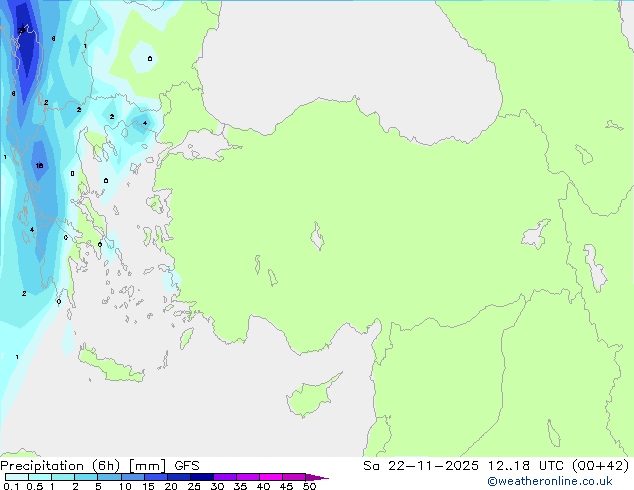This screenshot has height=490, width=634.
Task: Click the '20' legend label
Action: click(171, 486)
